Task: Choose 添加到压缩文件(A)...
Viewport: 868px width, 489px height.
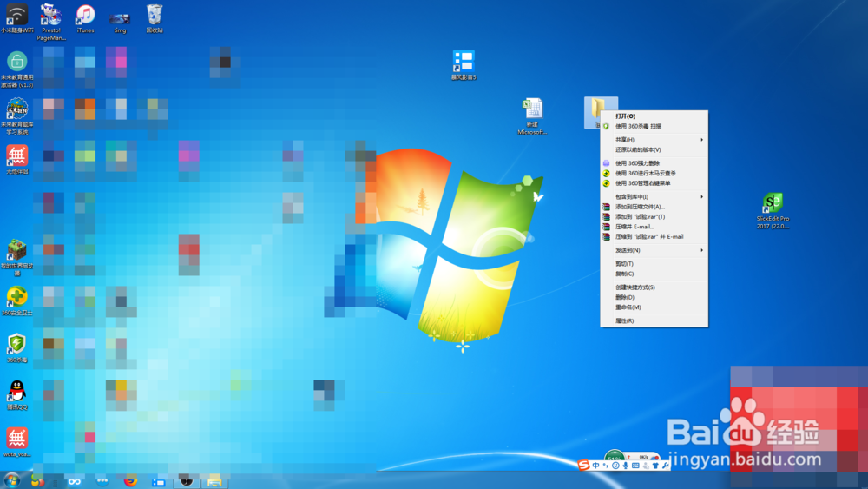Action: pos(654,207)
